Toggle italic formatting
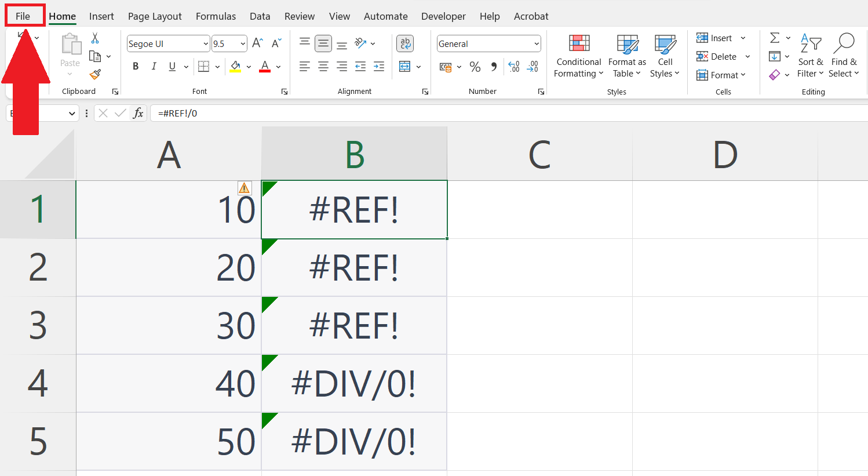Screen dimensions: 868x476 pyautogui.click(x=154, y=66)
